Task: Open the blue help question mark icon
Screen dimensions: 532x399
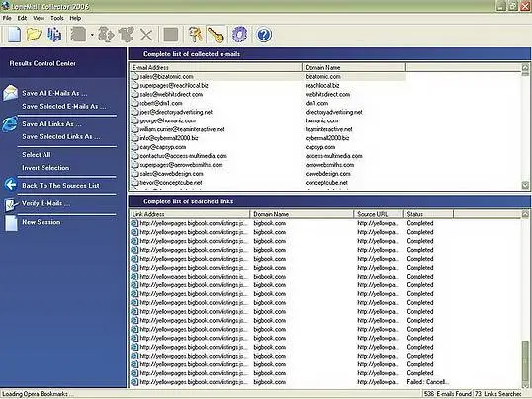Action: point(264,35)
